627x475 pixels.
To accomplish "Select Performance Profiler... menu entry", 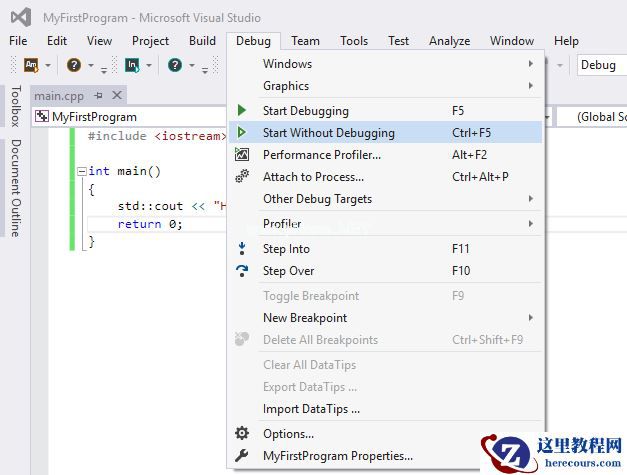I will (x=386, y=154).
